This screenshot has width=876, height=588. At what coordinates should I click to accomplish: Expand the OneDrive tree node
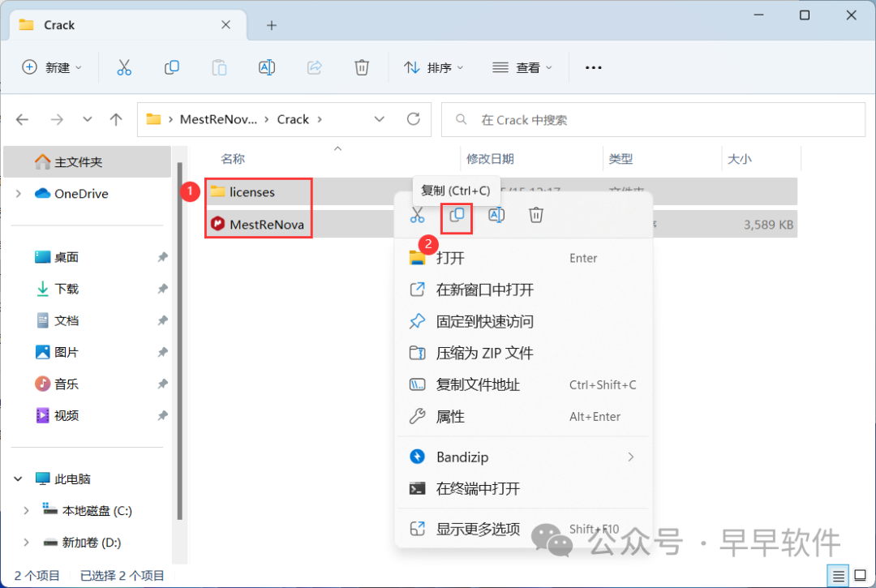(x=19, y=194)
